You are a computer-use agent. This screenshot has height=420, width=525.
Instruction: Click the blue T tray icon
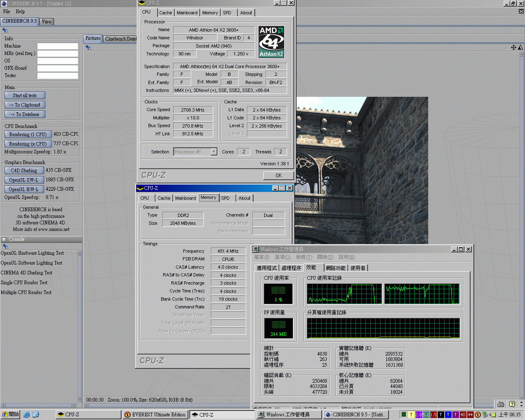tap(448, 415)
